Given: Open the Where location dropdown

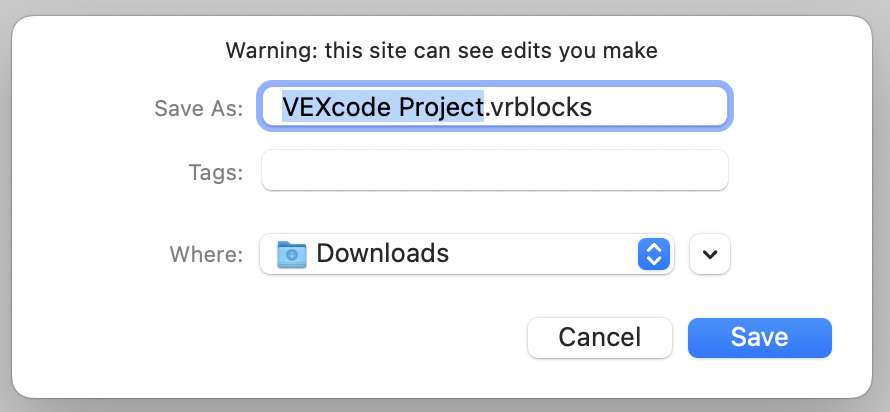Looking at the screenshot, I should (467, 254).
